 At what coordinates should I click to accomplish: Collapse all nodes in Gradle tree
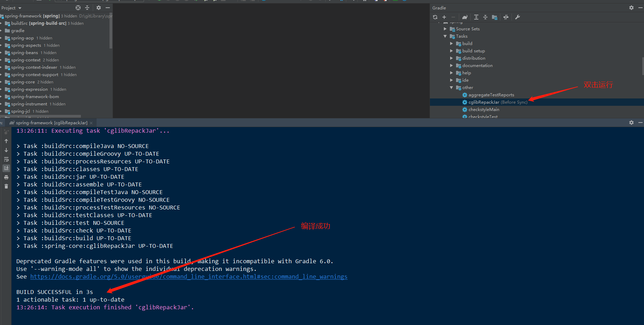pyautogui.click(x=485, y=17)
